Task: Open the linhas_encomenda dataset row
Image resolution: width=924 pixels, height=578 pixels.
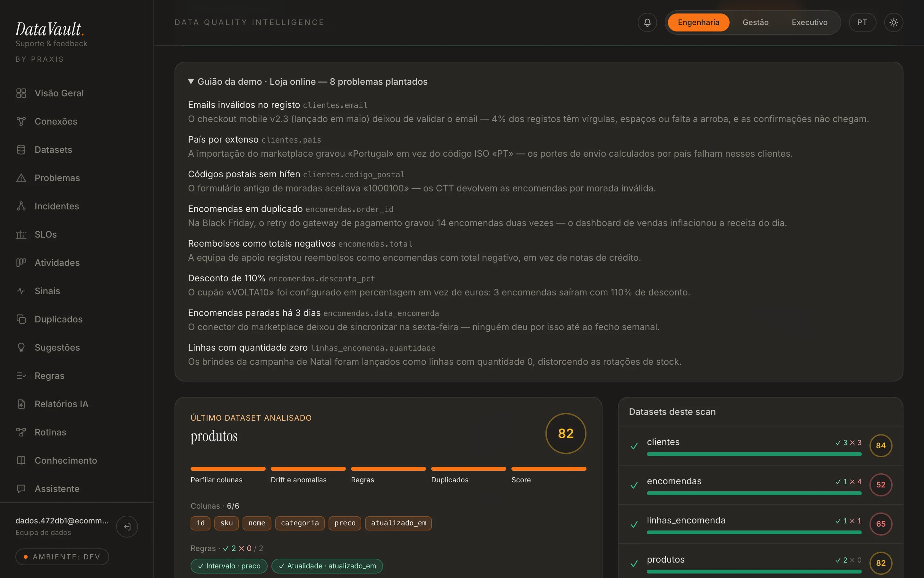Action: pos(760,524)
